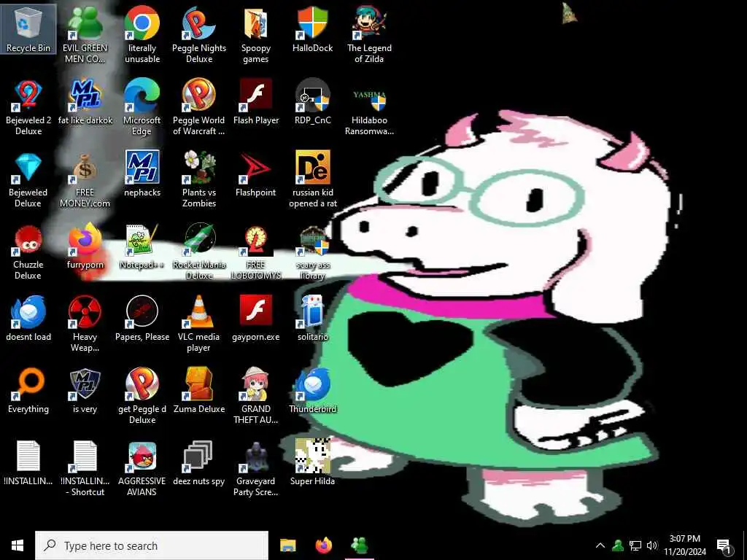
Task: Click russian kid opened a rat icon
Action: click(x=312, y=179)
